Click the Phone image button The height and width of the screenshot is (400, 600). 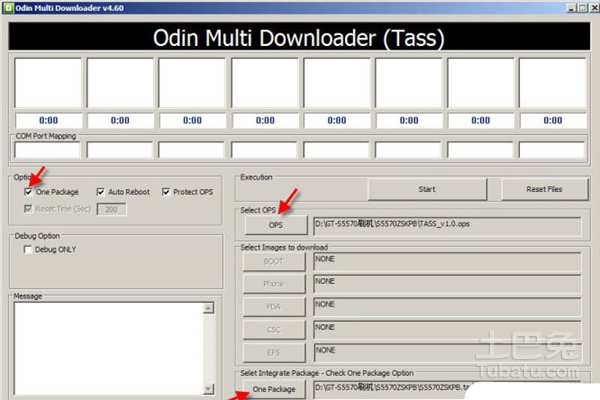(x=274, y=284)
